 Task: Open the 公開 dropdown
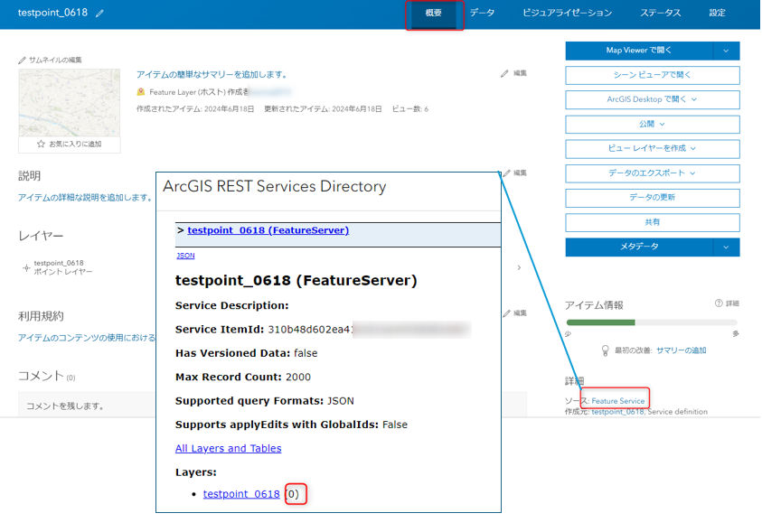click(x=652, y=125)
